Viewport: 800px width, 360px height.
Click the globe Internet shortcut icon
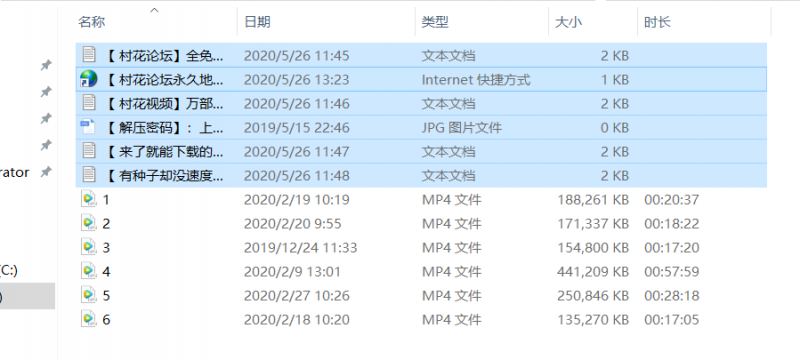pyautogui.click(x=88, y=79)
